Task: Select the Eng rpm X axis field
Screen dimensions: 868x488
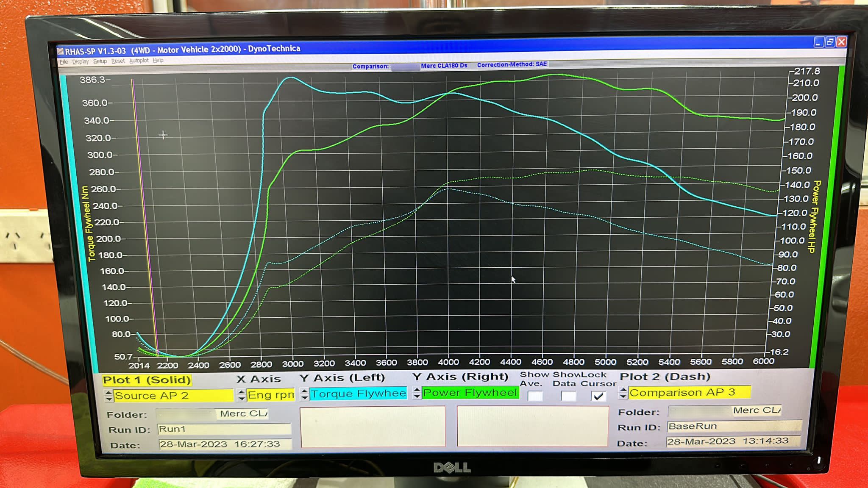Action: coord(270,395)
